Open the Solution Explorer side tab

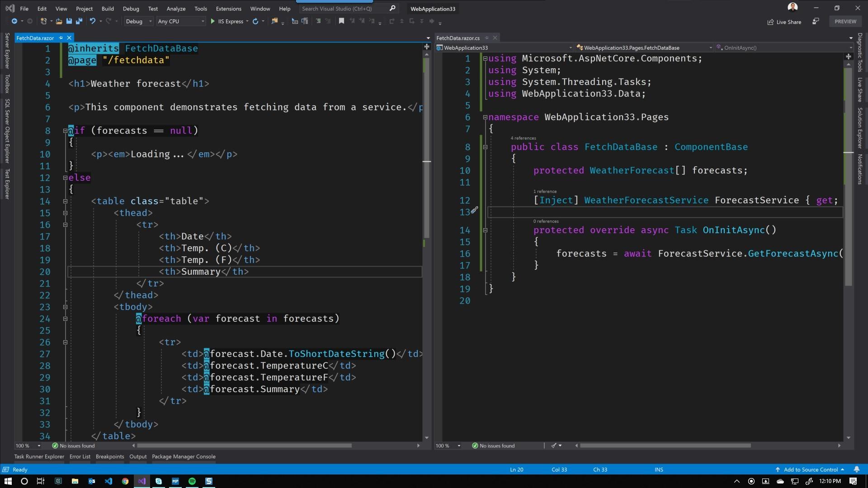860,128
